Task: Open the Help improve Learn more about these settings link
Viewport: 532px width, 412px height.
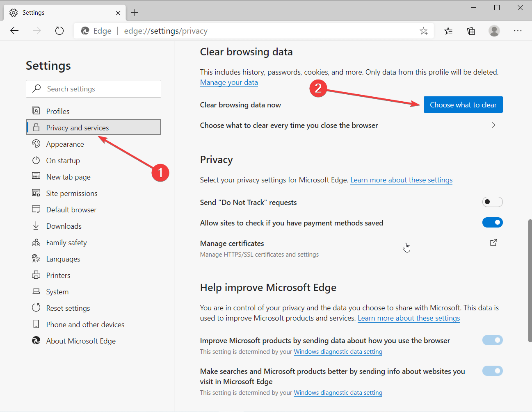Action: tap(409, 318)
